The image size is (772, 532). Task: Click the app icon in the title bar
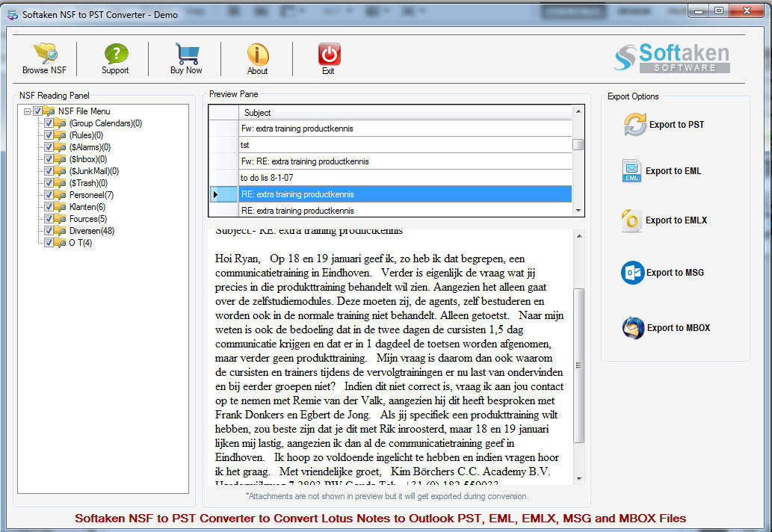[12, 15]
